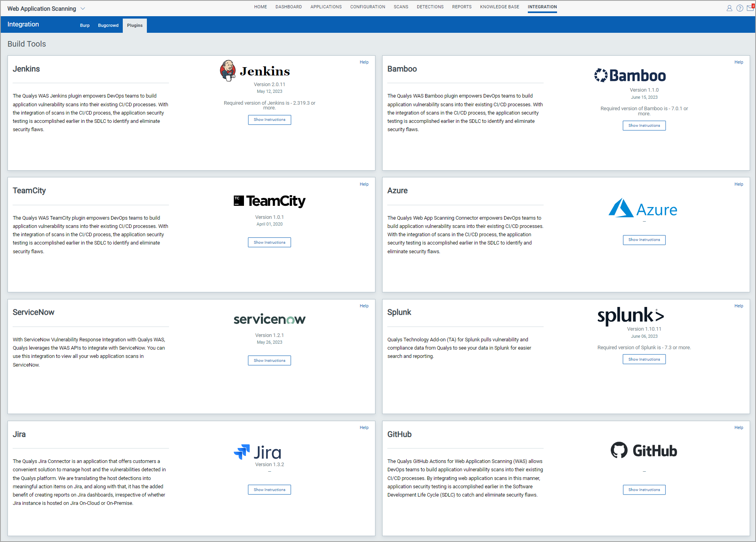Open Help link in TeamCity card
The height and width of the screenshot is (542, 756).
pos(364,184)
